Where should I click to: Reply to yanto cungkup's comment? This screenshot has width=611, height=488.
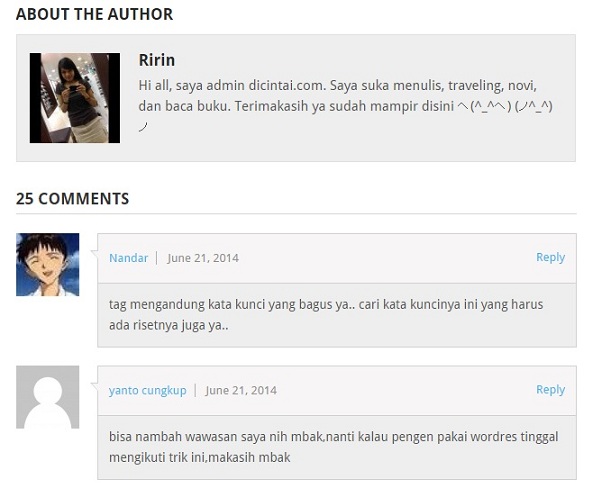(x=550, y=389)
